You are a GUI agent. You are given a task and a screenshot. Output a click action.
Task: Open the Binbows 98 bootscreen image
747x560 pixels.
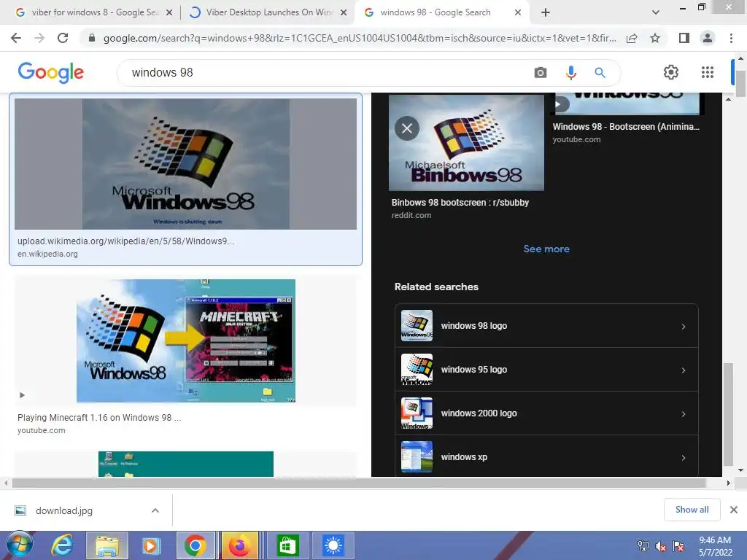[x=466, y=142]
